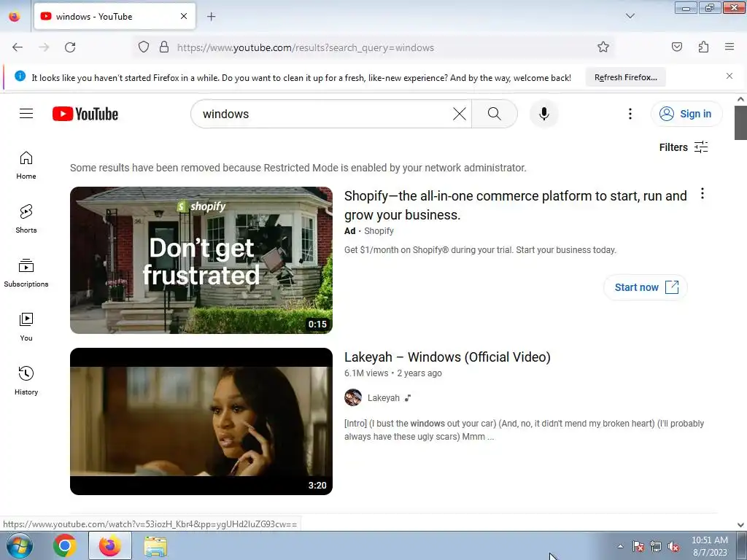Open the Shopify ad title link
The image size is (747, 560).
[516, 205]
